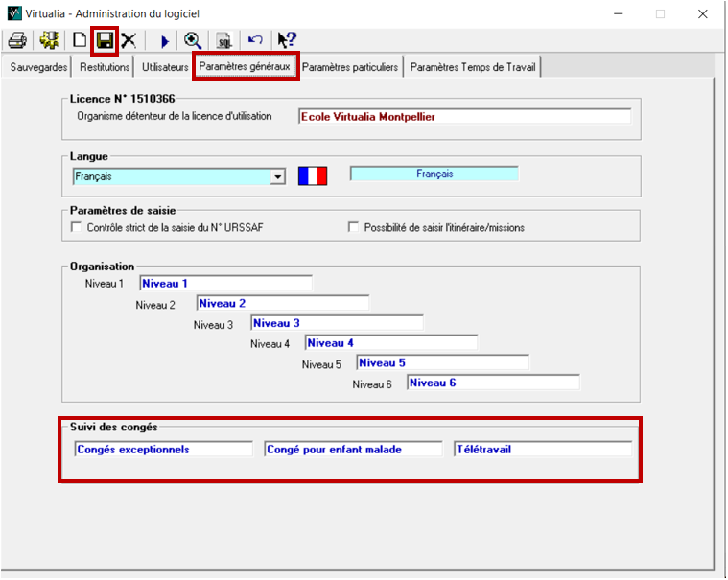Screen dimensions: 728x580
Task: Enable strict URSSAF number control checkbox
Action: click(x=77, y=227)
